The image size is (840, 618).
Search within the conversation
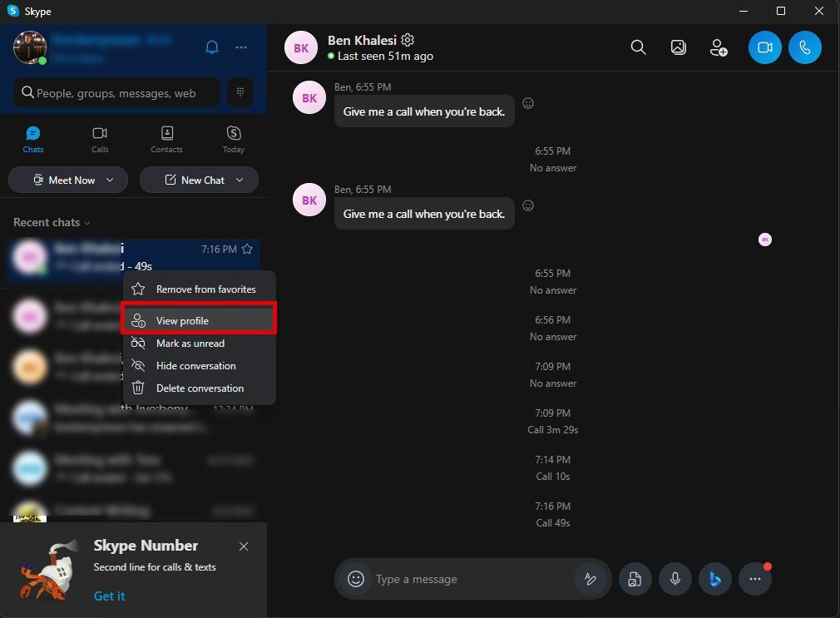638,47
